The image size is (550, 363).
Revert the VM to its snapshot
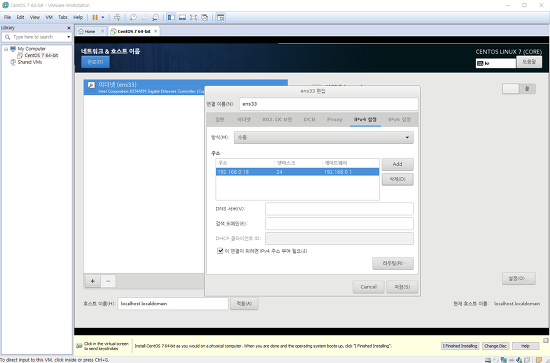pyautogui.click(x=144, y=17)
